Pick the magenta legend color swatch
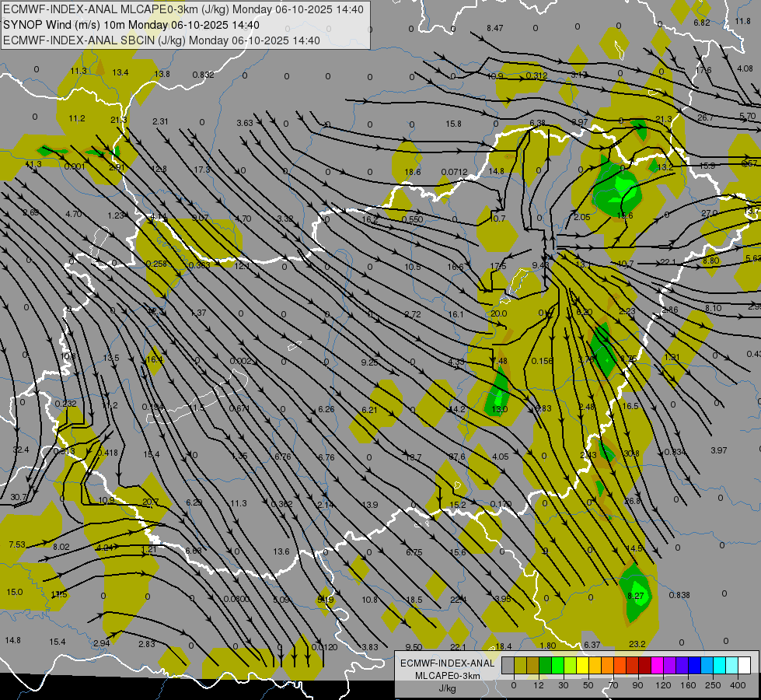 (658, 665)
